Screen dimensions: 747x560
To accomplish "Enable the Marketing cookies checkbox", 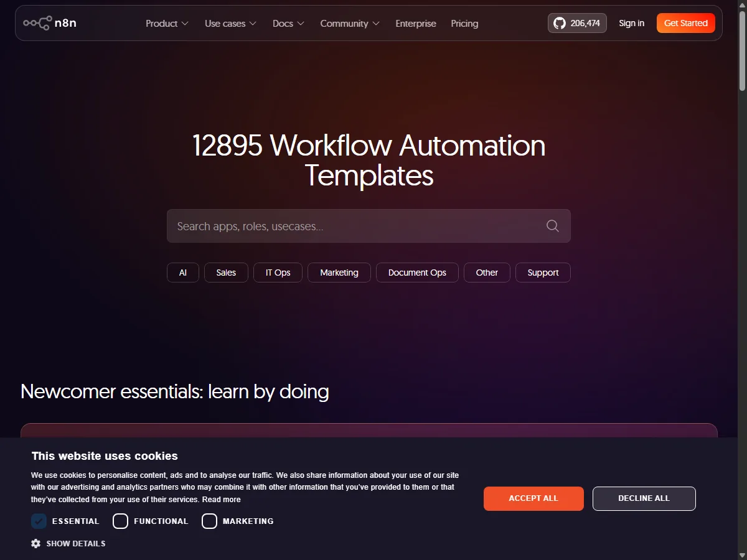I will click(x=209, y=521).
